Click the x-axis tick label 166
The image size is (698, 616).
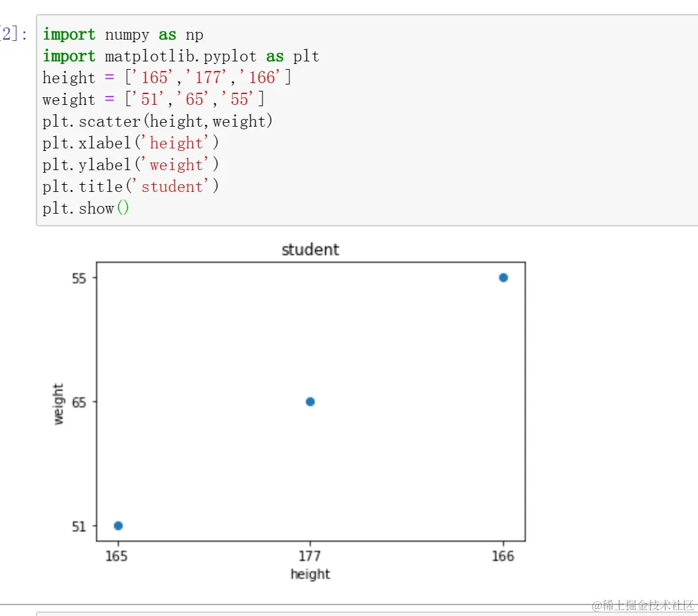pyautogui.click(x=503, y=556)
